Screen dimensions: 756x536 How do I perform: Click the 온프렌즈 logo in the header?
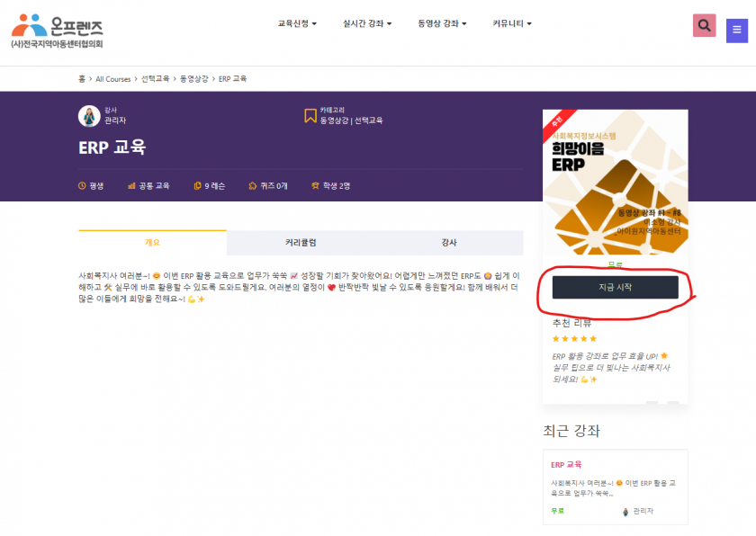57,31
